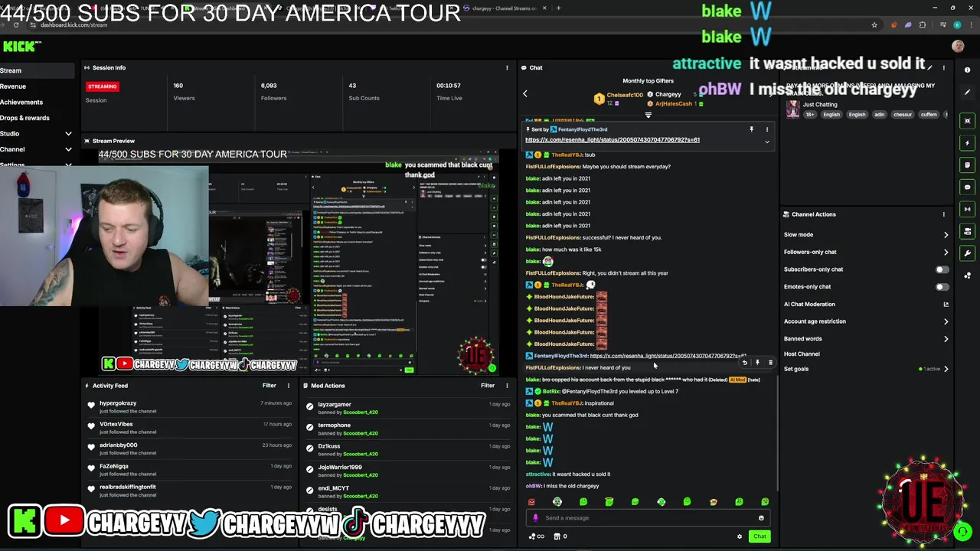The height and width of the screenshot is (551, 980).
Task: Unpin the pinned chat message
Action: pos(751,129)
